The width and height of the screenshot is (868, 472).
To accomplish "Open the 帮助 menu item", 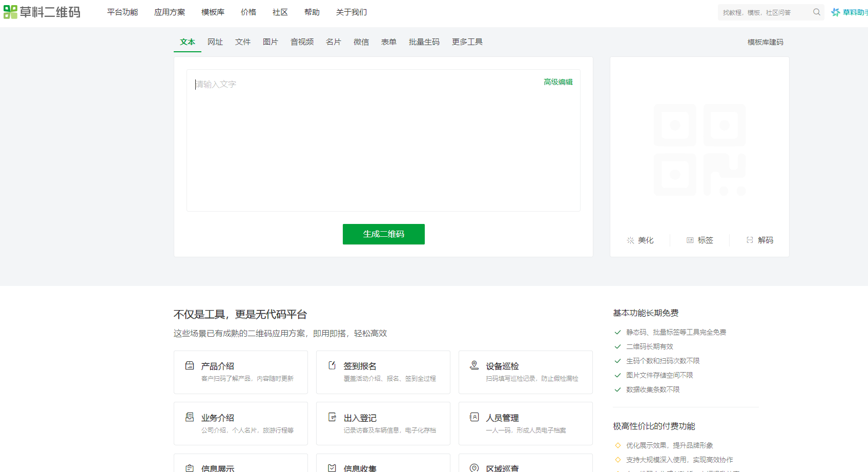I will click(312, 12).
